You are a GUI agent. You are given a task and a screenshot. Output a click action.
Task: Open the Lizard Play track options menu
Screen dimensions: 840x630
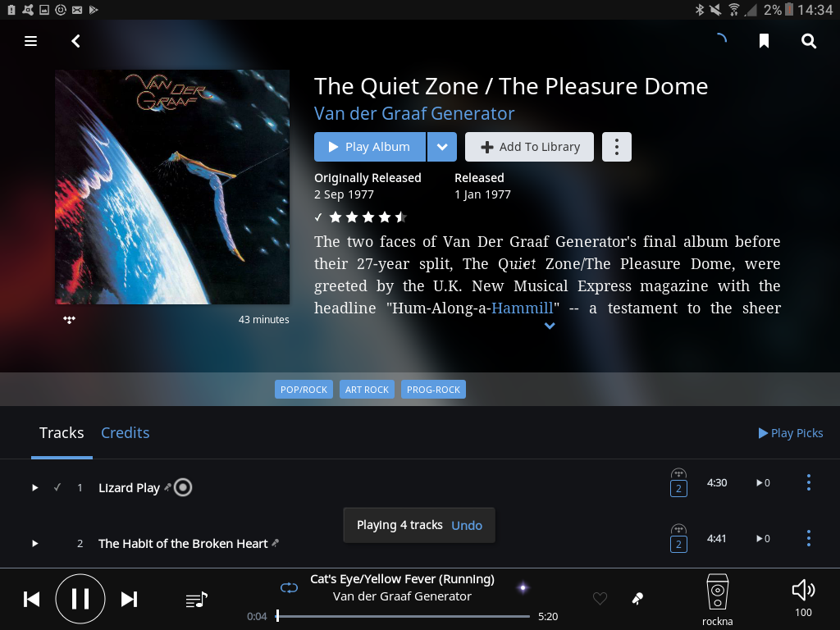[x=808, y=482]
